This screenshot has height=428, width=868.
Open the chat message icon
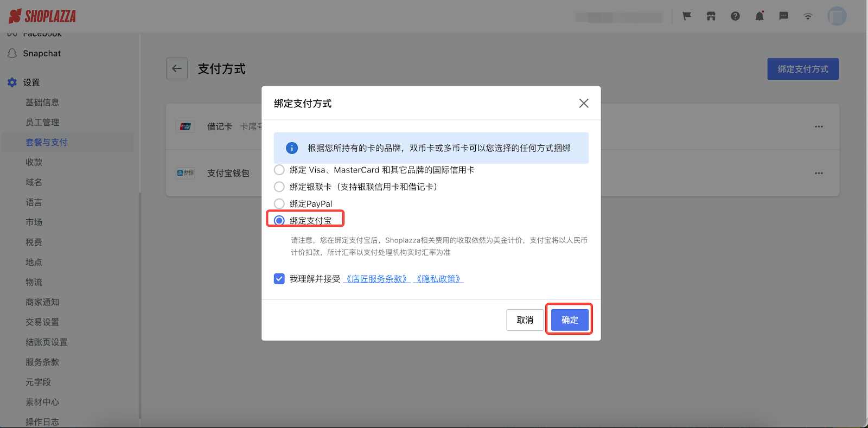[x=783, y=16]
